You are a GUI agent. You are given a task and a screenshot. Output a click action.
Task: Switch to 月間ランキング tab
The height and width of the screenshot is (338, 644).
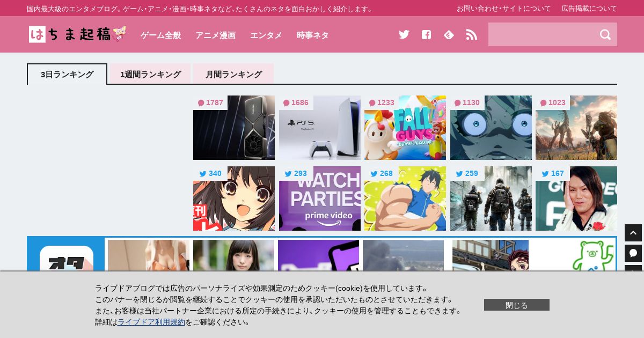[233, 74]
